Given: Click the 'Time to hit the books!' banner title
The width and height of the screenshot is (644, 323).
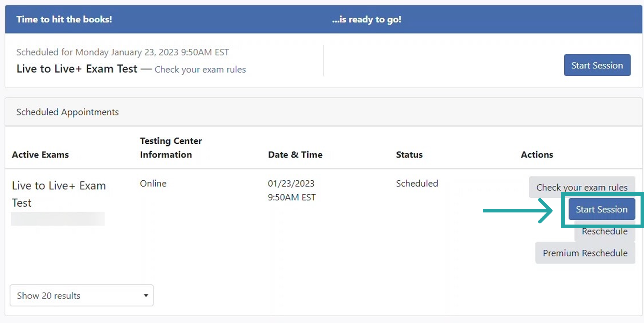Looking at the screenshot, I should click(x=64, y=19).
